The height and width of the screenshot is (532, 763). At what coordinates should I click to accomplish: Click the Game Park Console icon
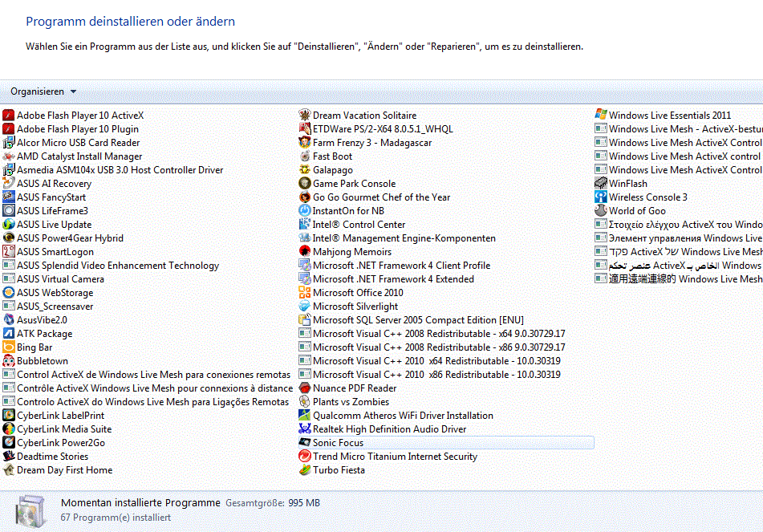pos(305,184)
